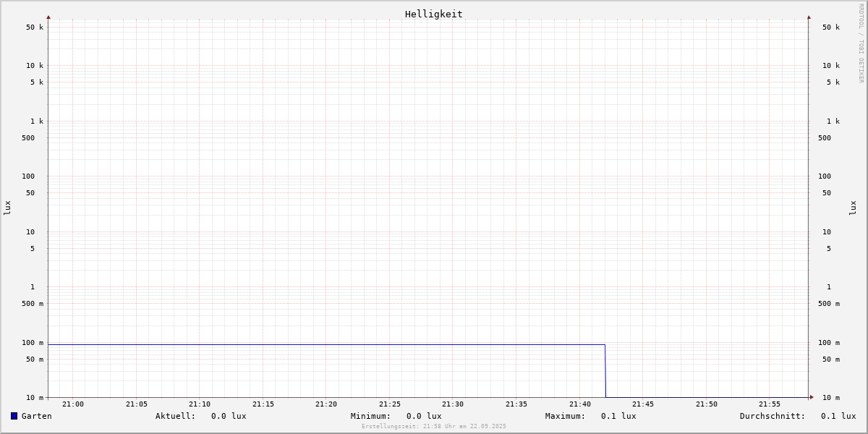Click the "500 m" label on right axis
868x434 pixels.
829,304
